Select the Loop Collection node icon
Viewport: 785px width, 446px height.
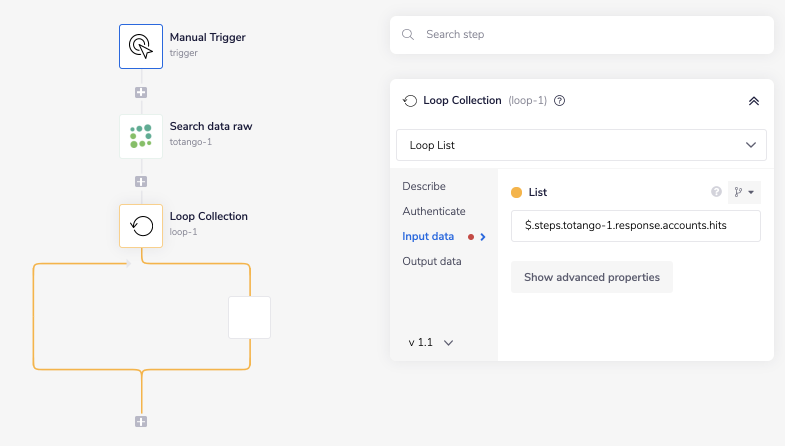click(x=141, y=226)
